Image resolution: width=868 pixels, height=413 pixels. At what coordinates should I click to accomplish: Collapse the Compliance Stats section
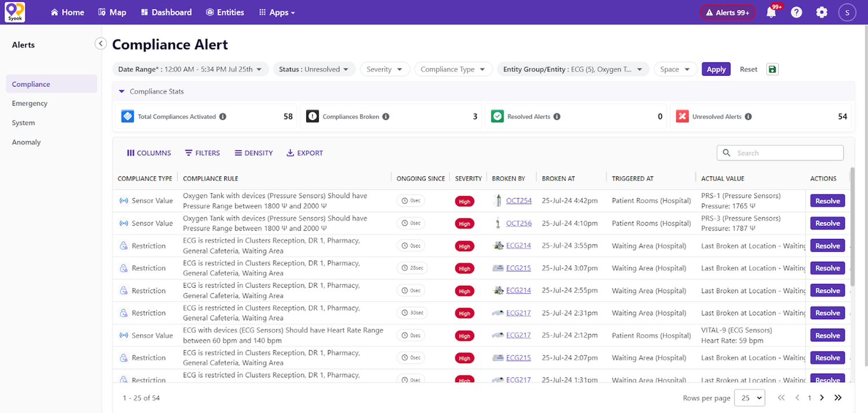click(x=122, y=91)
